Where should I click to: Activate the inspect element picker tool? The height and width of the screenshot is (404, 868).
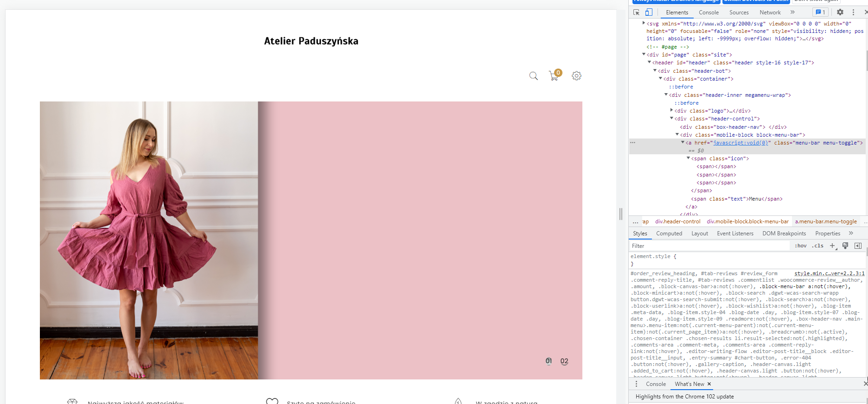tap(637, 13)
